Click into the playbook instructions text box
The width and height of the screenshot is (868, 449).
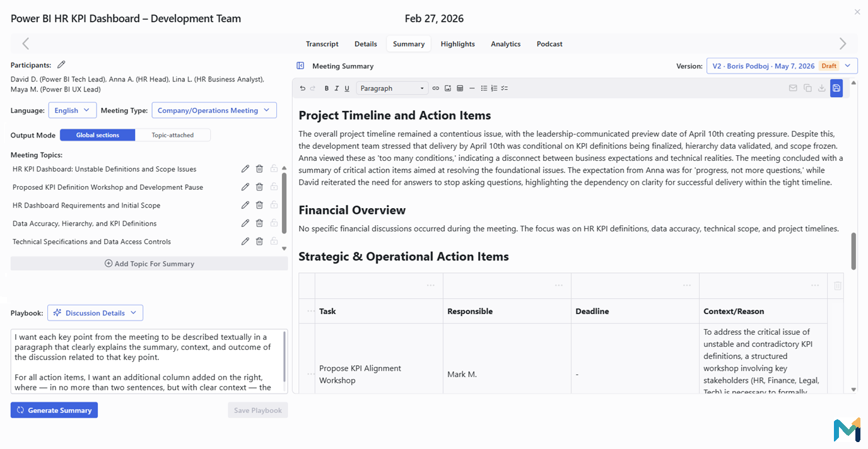coord(149,363)
